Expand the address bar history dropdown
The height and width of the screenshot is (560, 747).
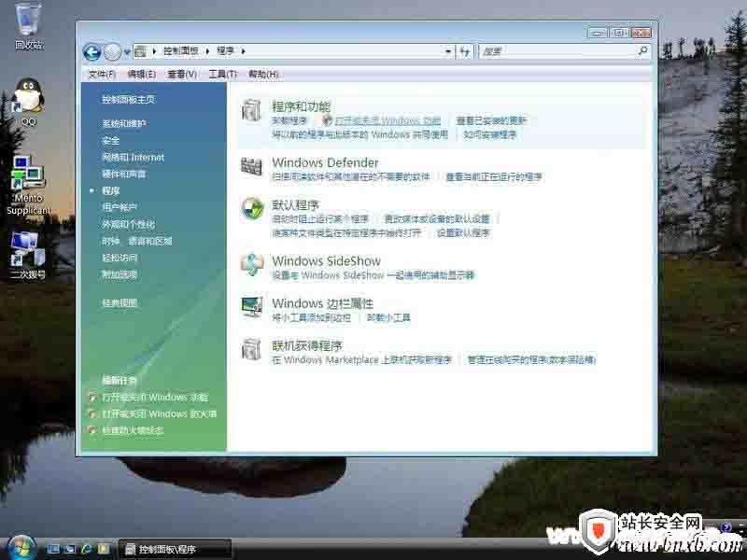(449, 52)
